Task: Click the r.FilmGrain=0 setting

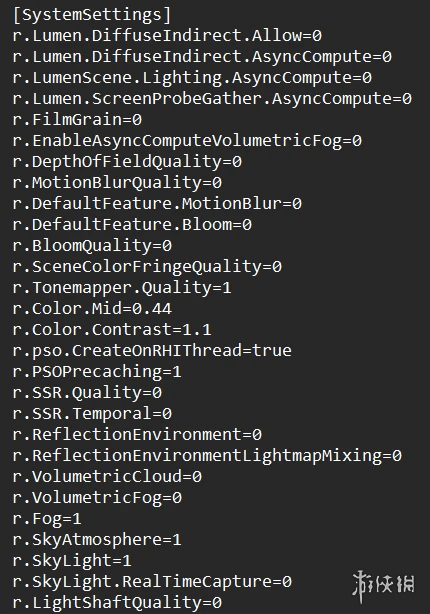Action: pos(77,120)
